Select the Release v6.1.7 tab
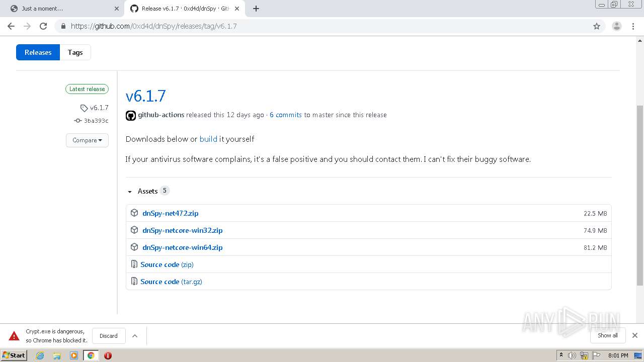Image resolution: width=644 pixels, height=362 pixels. [184, 9]
